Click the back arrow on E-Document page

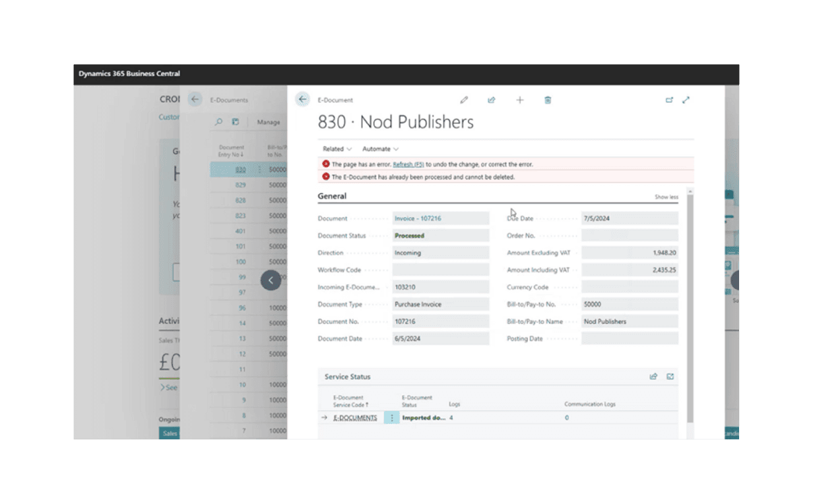(x=302, y=100)
